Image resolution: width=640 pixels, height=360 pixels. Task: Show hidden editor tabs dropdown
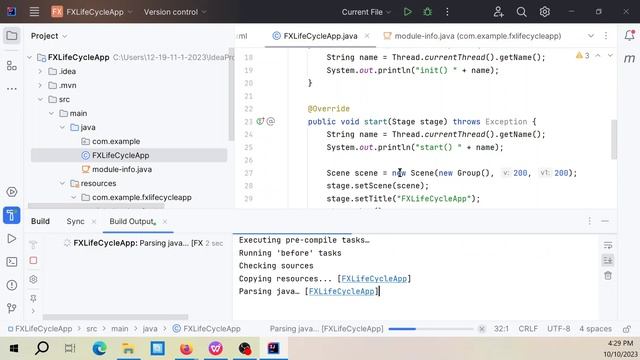591,36
